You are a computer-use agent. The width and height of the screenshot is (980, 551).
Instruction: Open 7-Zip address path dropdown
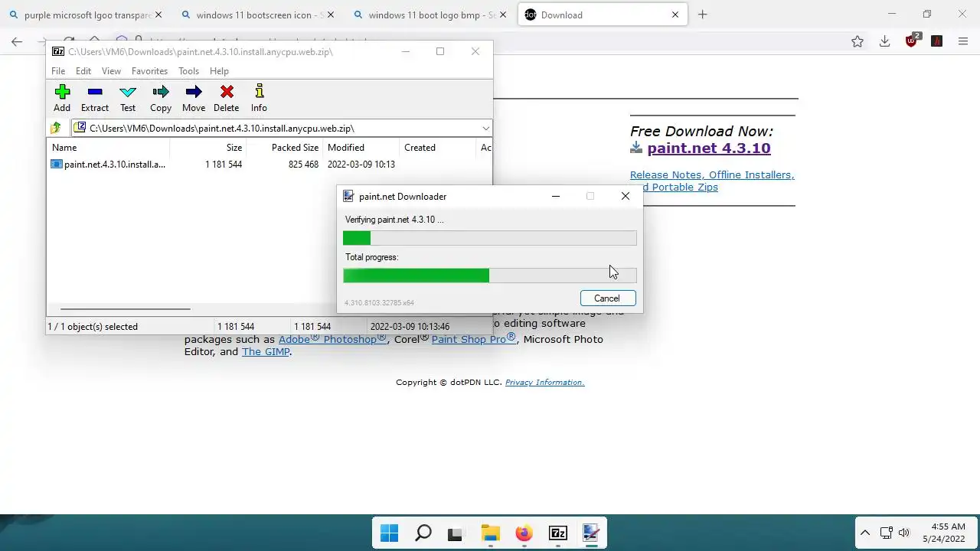pos(485,128)
